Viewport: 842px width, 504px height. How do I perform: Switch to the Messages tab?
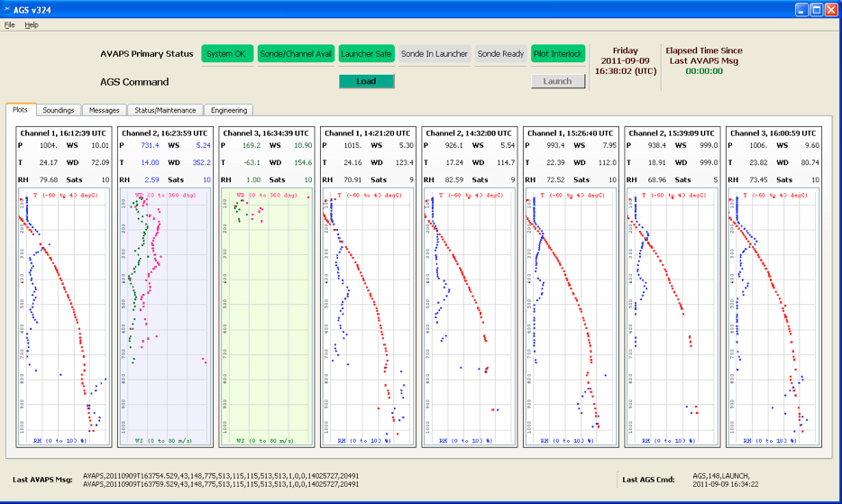(105, 110)
